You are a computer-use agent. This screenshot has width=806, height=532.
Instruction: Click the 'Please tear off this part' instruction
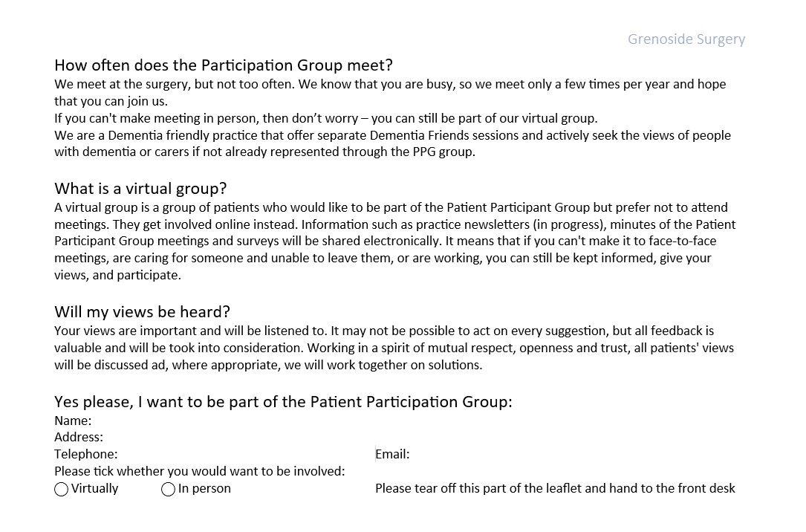pyautogui.click(x=555, y=488)
